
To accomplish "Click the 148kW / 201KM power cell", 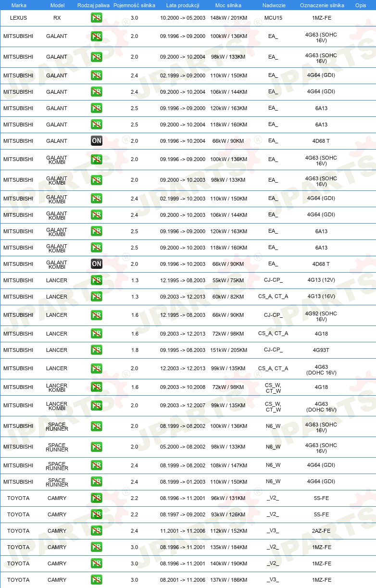I will tap(229, 18).
